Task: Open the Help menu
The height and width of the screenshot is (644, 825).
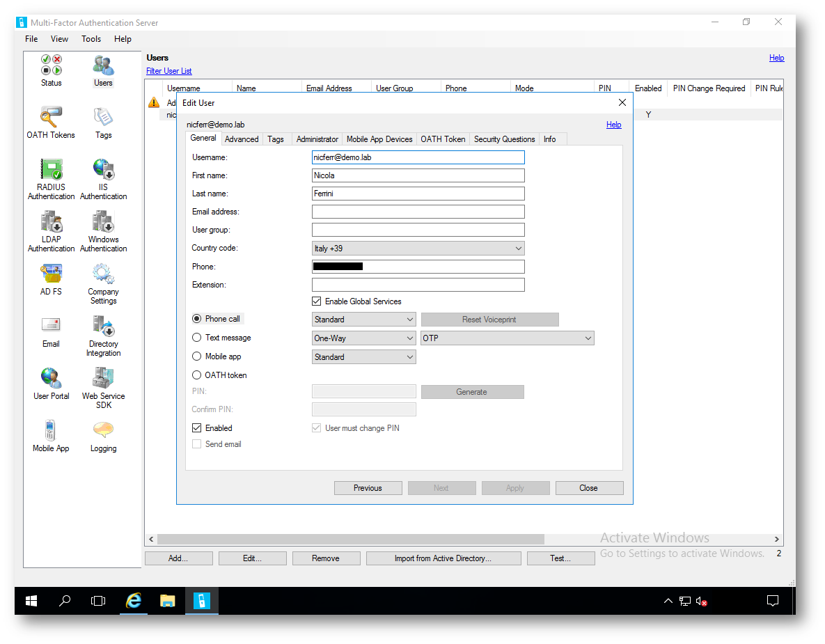Action: point(123,39)
